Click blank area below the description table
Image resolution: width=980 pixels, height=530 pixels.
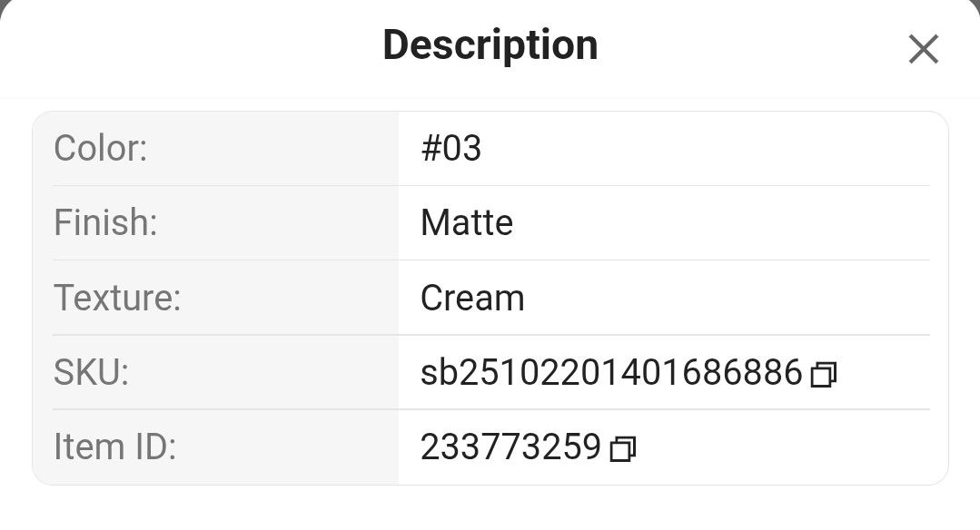(x=490, y=510)
